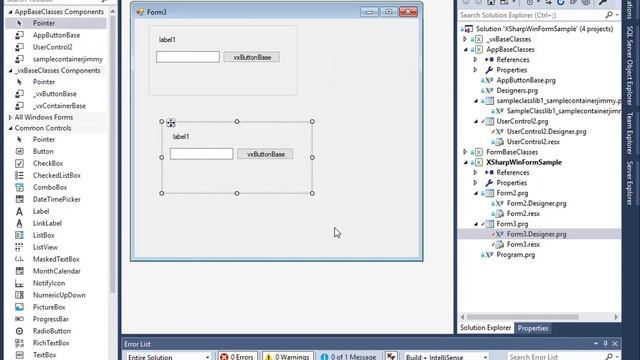Click the Search Error List field
This screenshot has height=360, width=640.
[x=557, y=357]
